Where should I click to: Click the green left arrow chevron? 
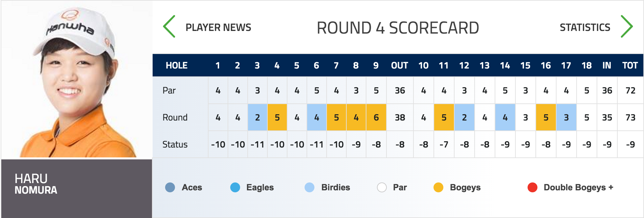tap(169, 27)
